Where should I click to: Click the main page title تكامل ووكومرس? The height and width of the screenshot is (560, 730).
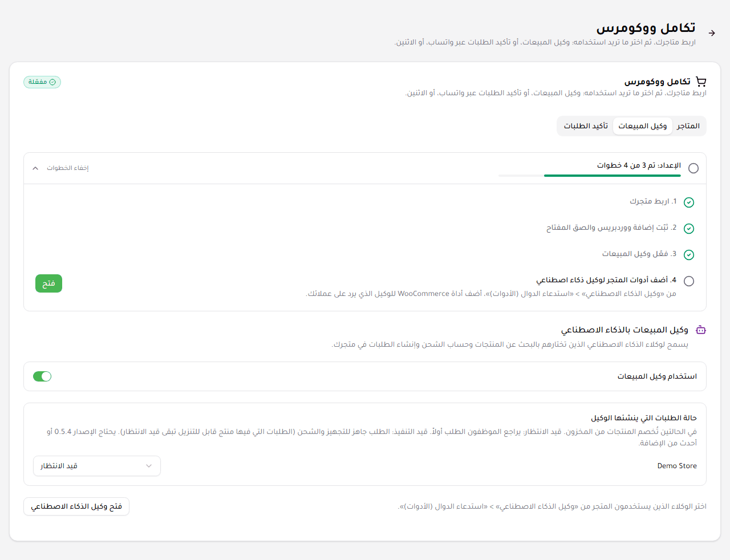tap(646, 28)
